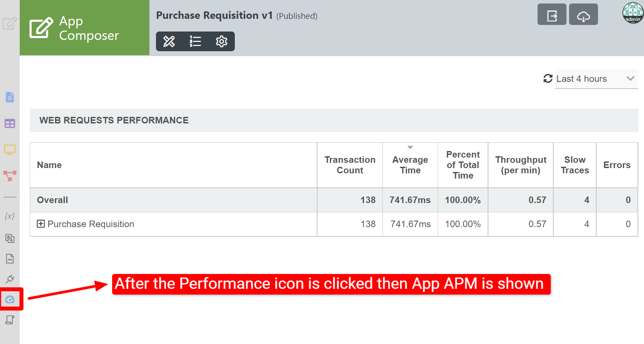This screenshot has width=644, height=344.
Task: Sort by Average Time column
Action: tap(410, 165)
